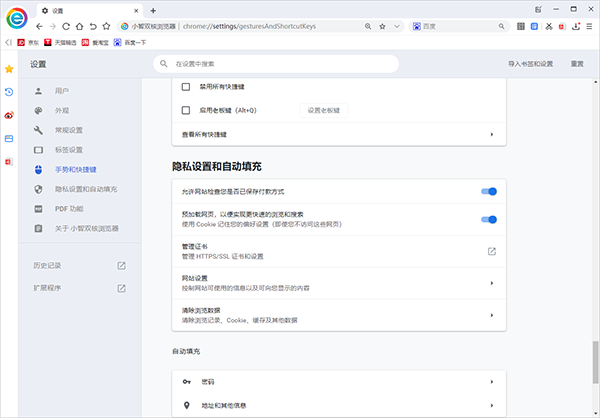Turn off 预加载网页 toggle switch
Viewport: 600px width, 418px height.
pos(489,219)
